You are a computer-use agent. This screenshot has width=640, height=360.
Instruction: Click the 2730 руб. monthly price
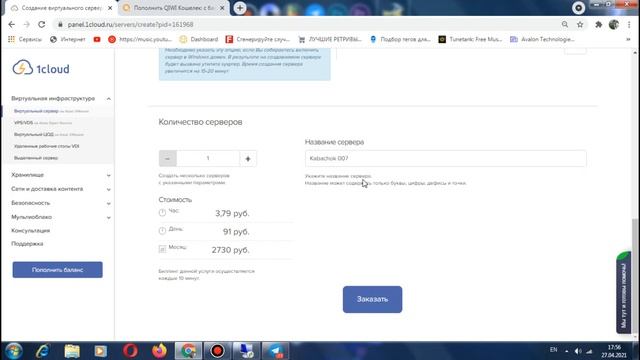click(x=230, y=250)
